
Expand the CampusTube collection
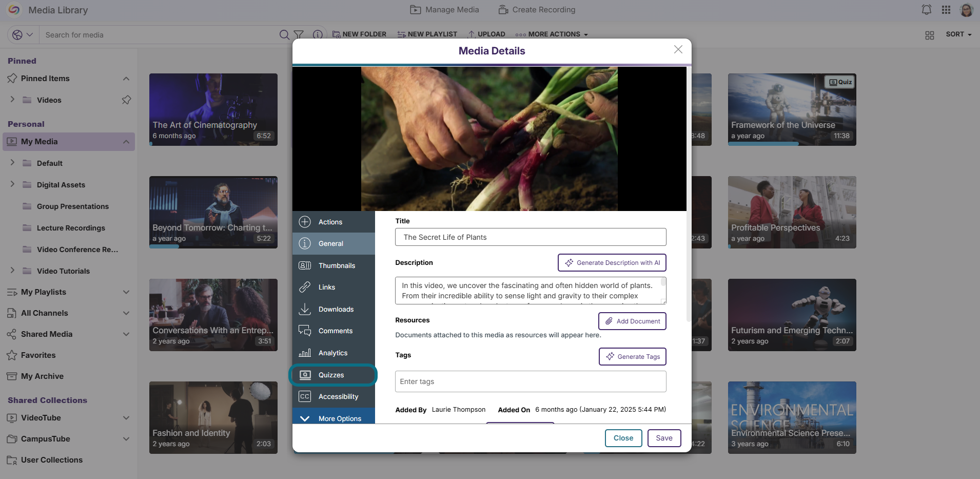(x=126, y=439)
